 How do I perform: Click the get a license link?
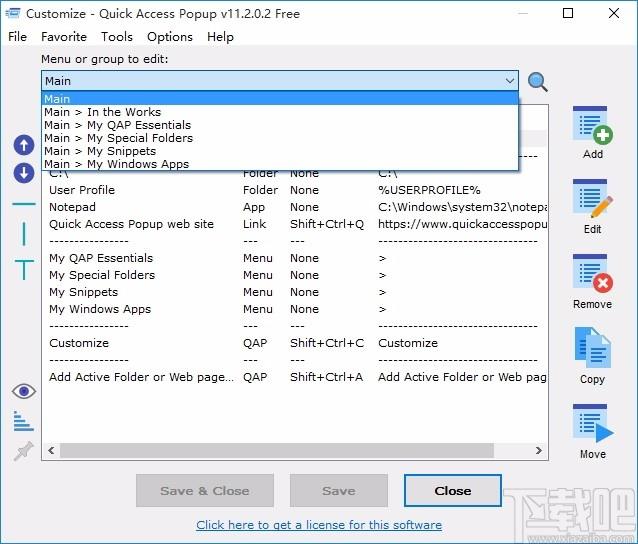click(x=319, y=525)
